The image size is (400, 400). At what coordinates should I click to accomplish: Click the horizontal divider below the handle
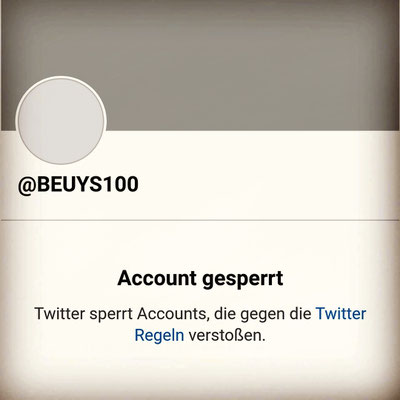pyautogui.click(x=200, y=220)
